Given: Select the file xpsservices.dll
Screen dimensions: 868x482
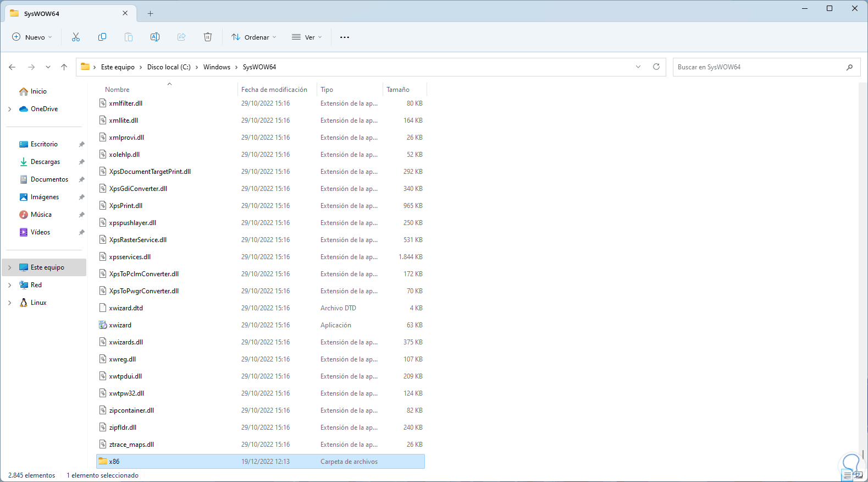Looking at the screenshot, I should click(130, 256).
